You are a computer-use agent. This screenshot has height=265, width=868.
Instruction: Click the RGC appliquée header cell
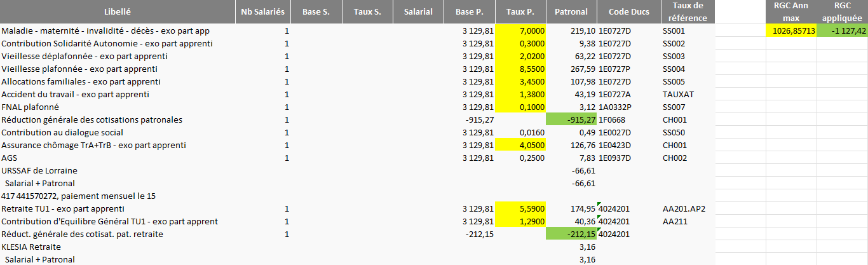[x=842, y=11]
